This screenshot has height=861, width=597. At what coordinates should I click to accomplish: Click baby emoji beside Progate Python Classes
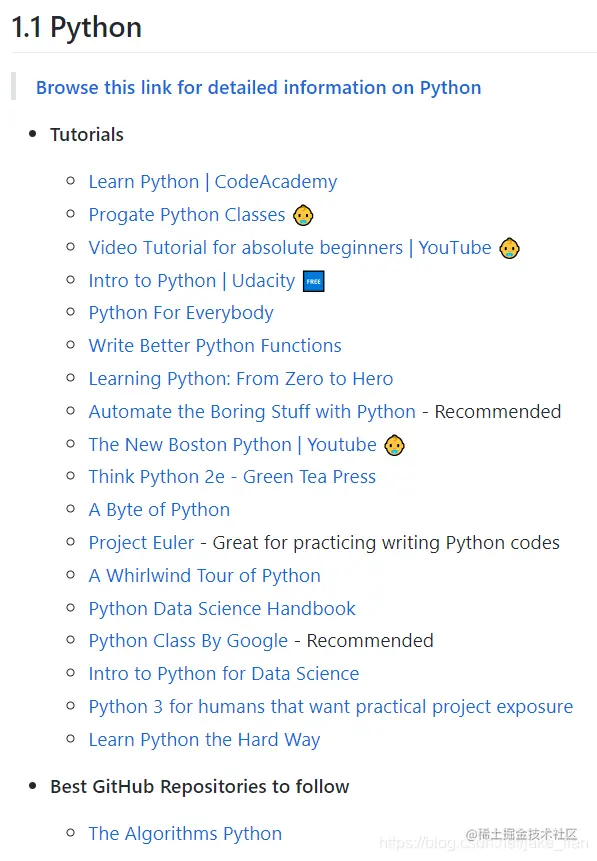click(x=303, y=215)
